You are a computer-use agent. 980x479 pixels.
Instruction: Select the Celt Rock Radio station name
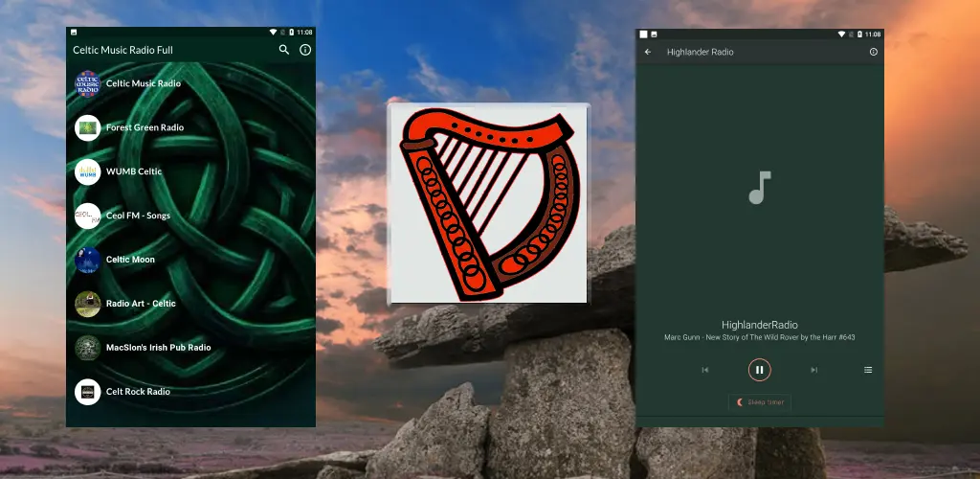point(138,392)
